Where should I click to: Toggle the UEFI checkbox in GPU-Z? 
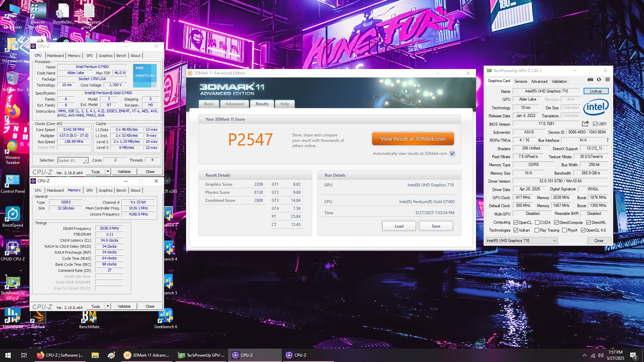pyautogui.click(x=595, y=124)
